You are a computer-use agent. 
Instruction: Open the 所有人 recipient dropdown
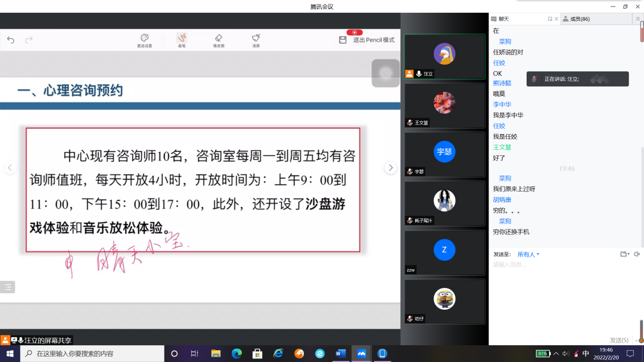click(529, 254)
